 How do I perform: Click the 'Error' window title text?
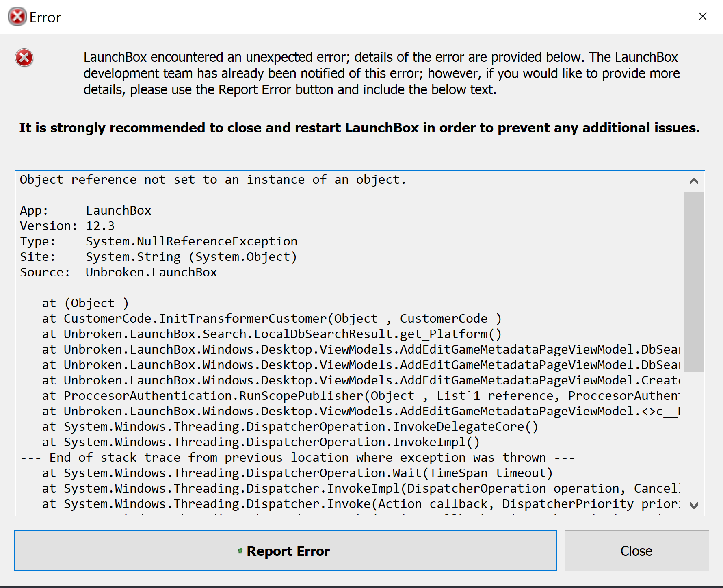45,17
